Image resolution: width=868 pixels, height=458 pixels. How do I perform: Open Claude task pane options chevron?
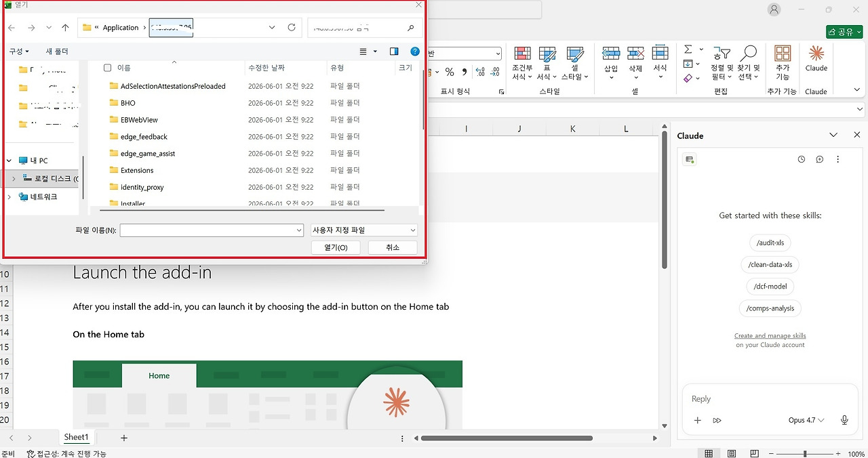coord(834,136)
